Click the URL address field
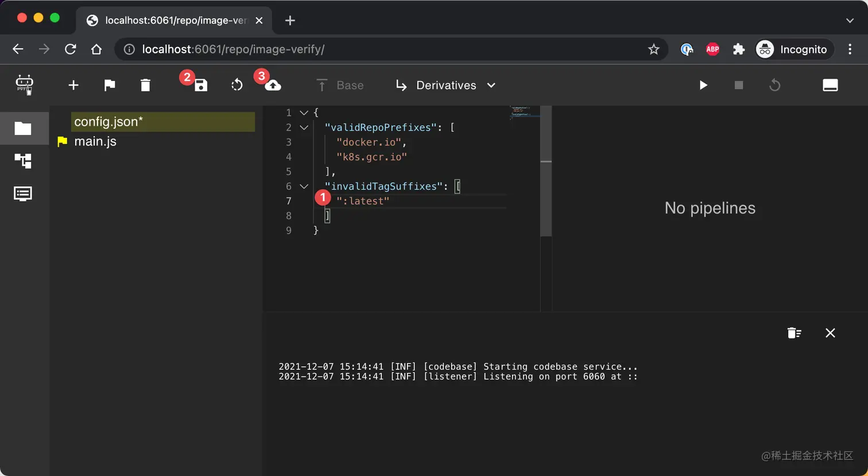This screenshot has width=868, height=476. pyautogui.click(x=390, y=49)
